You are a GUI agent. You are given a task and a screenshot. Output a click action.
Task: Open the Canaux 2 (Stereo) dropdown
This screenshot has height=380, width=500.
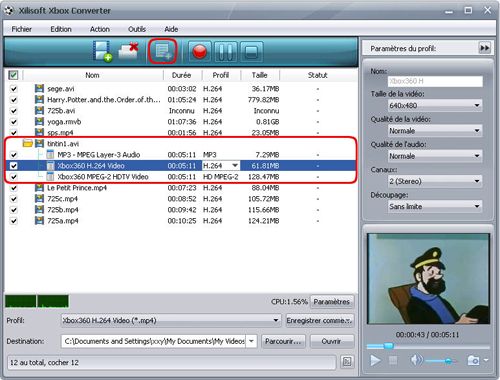click(x=435, y=181)
